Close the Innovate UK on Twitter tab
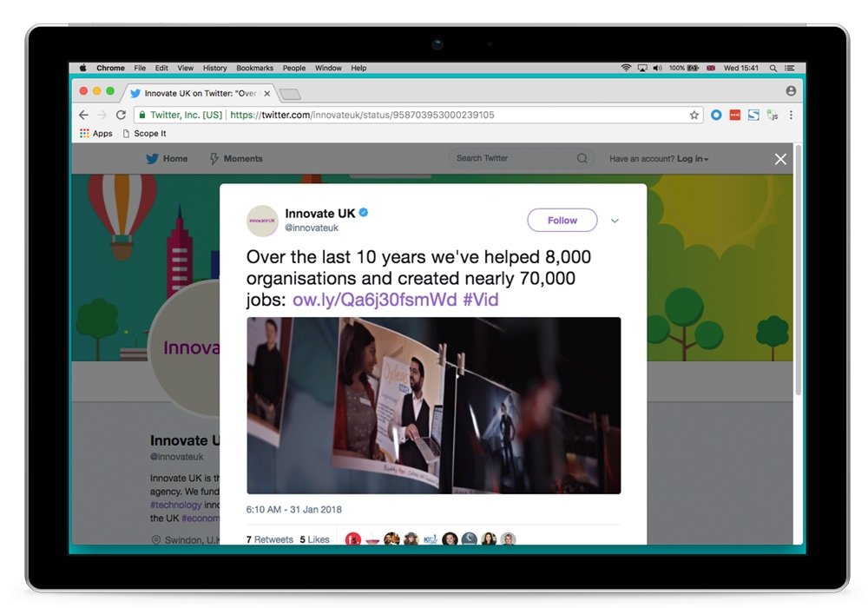 [266, 94]
